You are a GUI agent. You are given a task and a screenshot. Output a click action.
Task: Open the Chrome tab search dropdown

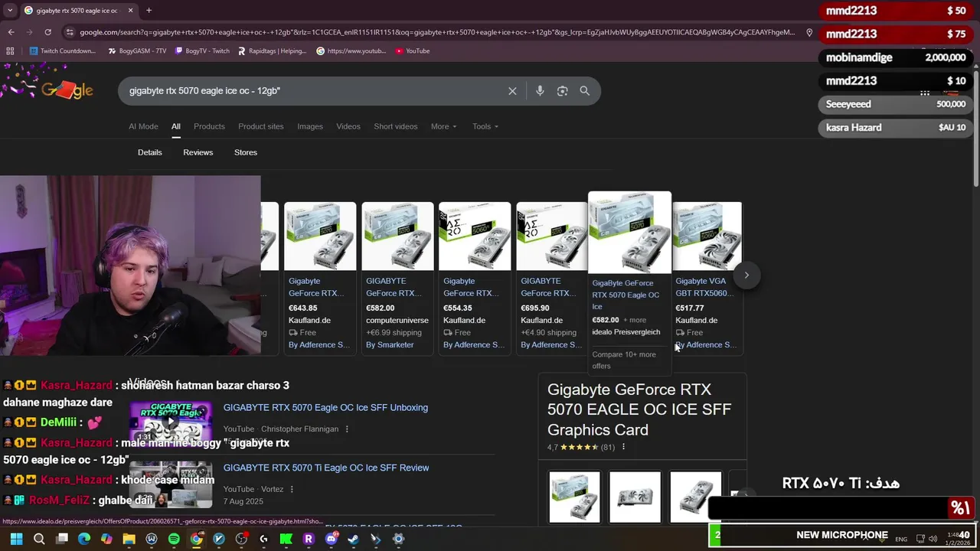point(10,10)
